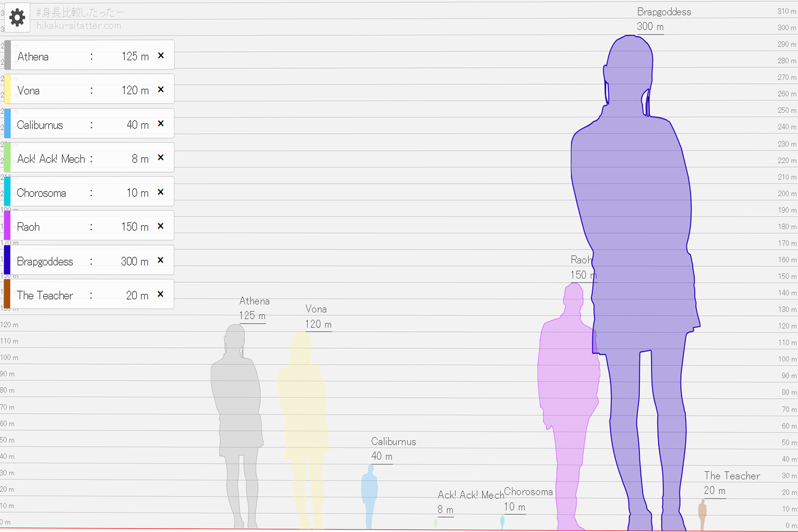Click the purple Raoh color swatch
The height and width of the screenshot is (532, 798).
pyautogui.click(x=7, y=225)
